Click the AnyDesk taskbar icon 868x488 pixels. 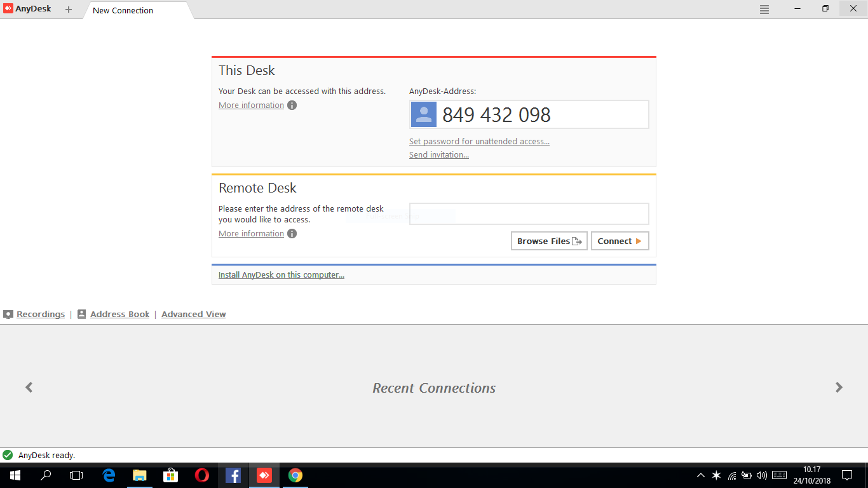pos(264,475)
